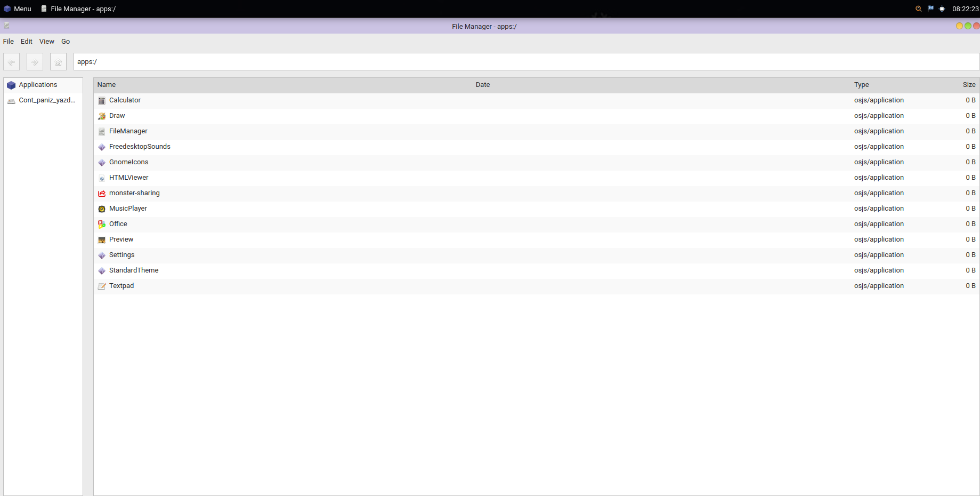Click the apps:/ address bar field

pos(527,62)
